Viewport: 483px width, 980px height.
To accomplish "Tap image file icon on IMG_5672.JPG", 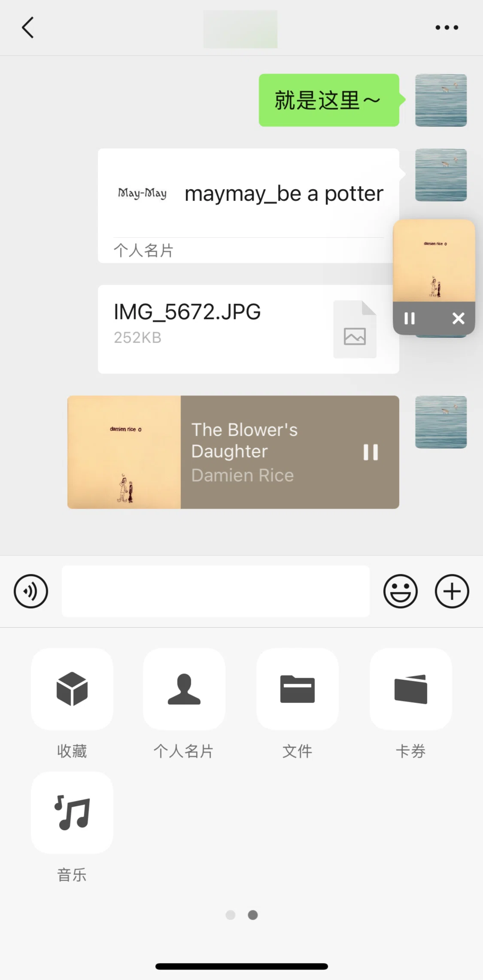I will [355, 330].
